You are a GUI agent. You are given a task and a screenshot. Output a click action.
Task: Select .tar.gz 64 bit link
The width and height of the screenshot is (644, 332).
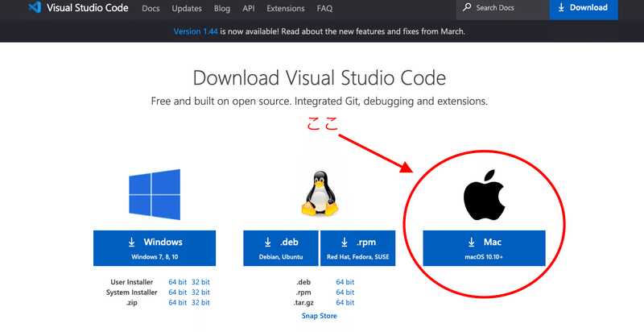(345, 302)
